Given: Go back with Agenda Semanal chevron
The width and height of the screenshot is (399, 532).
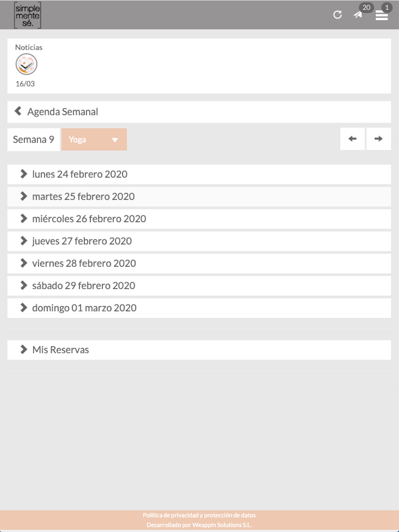Looking at the screenshot, I should [18, 111].
